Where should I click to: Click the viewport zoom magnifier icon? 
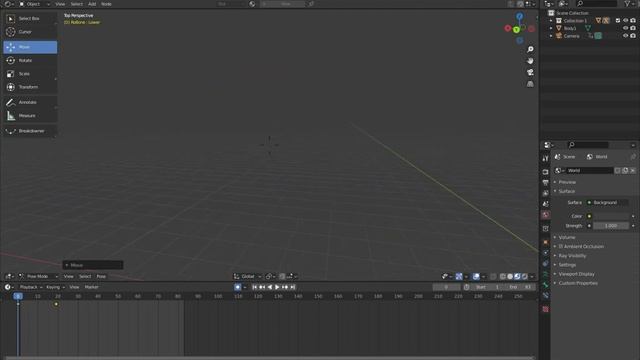(x=530, y=49)
